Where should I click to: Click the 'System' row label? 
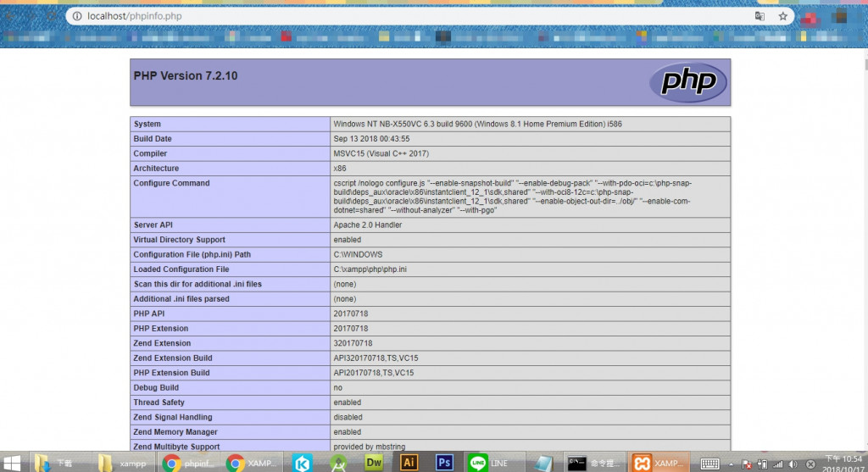click(147, 124)
